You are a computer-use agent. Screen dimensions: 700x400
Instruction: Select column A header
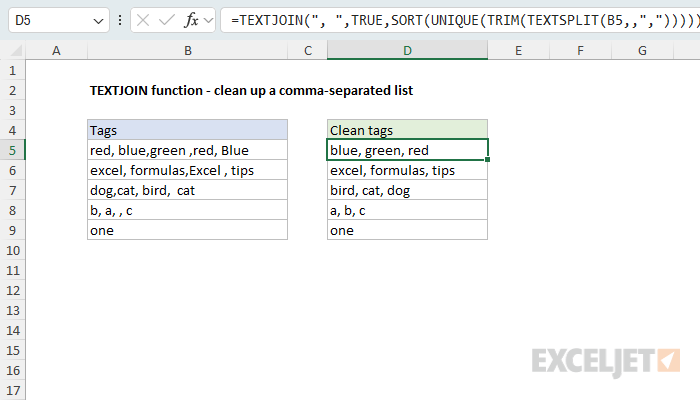56,50
